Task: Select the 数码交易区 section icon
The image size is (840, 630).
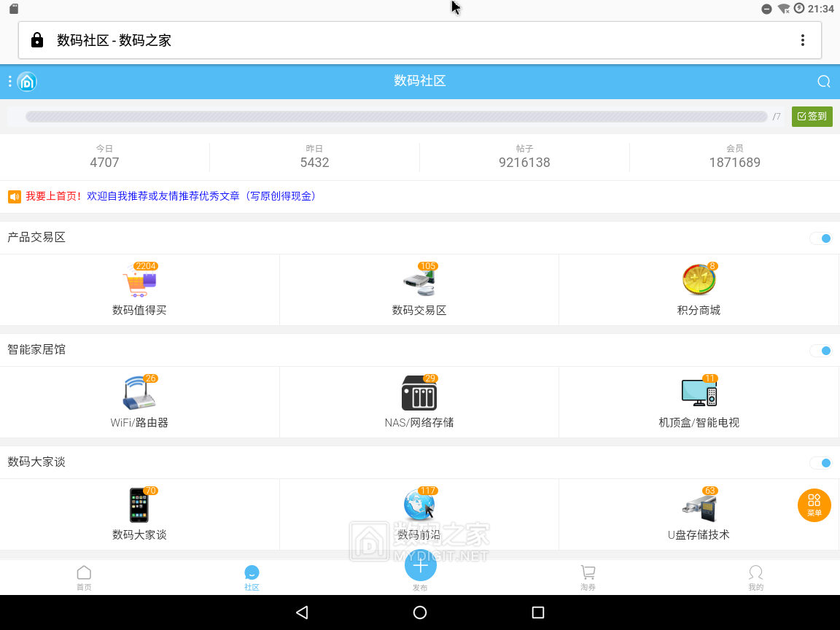Action: click(x=420, y=281)
